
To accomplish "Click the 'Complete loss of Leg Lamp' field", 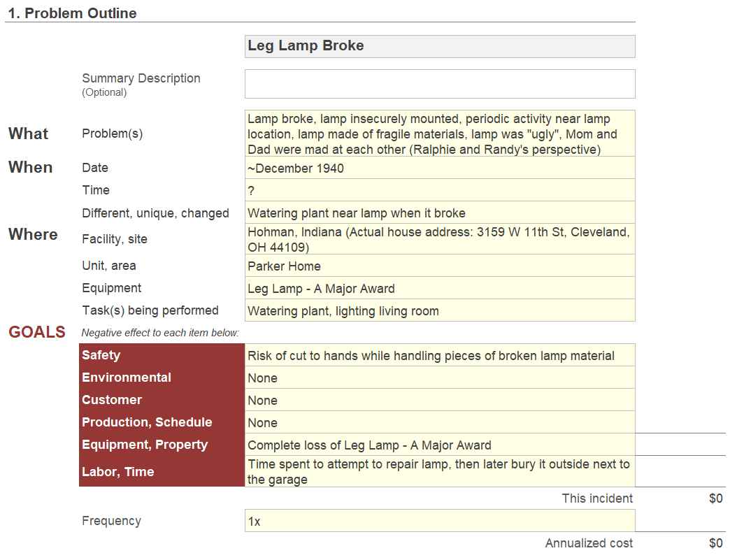I will (x=440, y=445).
